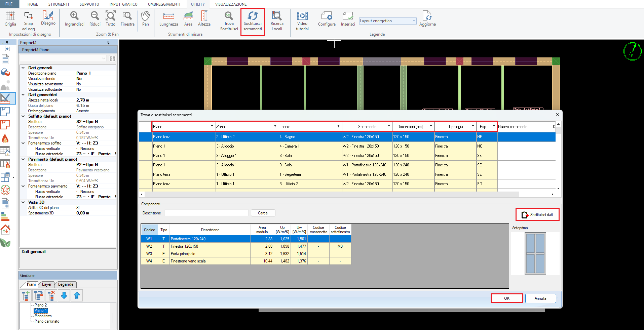Collapse the Vista 3D section

coord(23,202)
